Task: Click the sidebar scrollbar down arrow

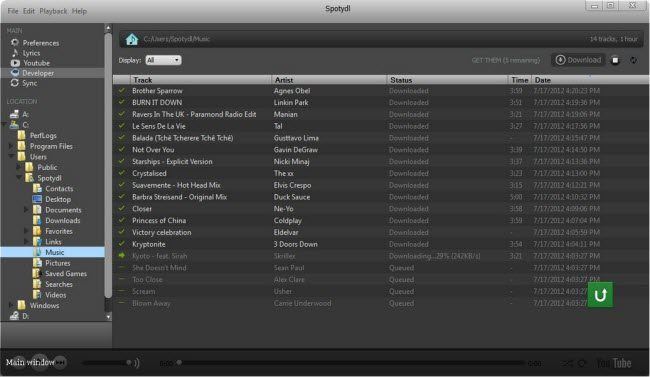Action: [x=108, y=317]
